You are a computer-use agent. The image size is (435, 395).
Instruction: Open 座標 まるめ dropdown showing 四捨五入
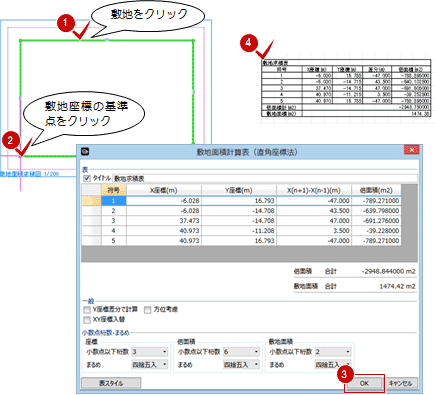pos(150,365)
